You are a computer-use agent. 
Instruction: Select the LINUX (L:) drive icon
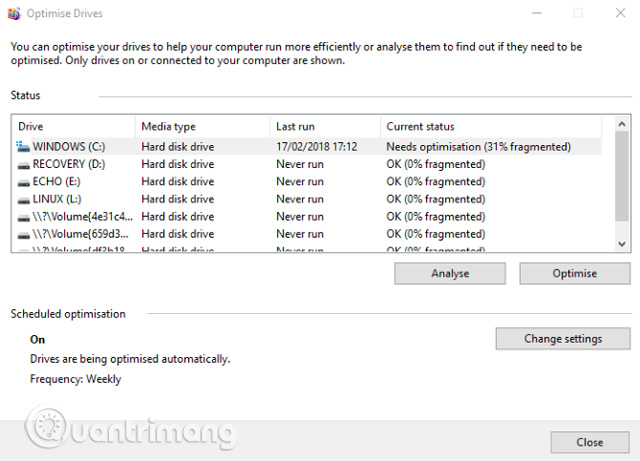pyautogui.click(x=24, y=199)
